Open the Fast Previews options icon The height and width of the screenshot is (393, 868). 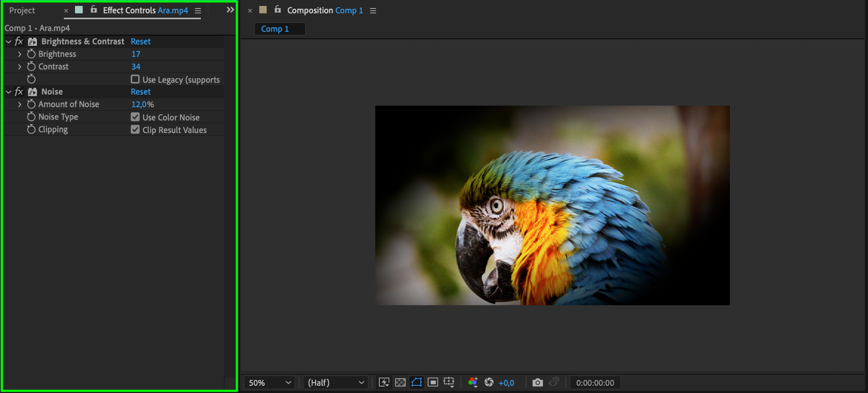pos(384,382)
